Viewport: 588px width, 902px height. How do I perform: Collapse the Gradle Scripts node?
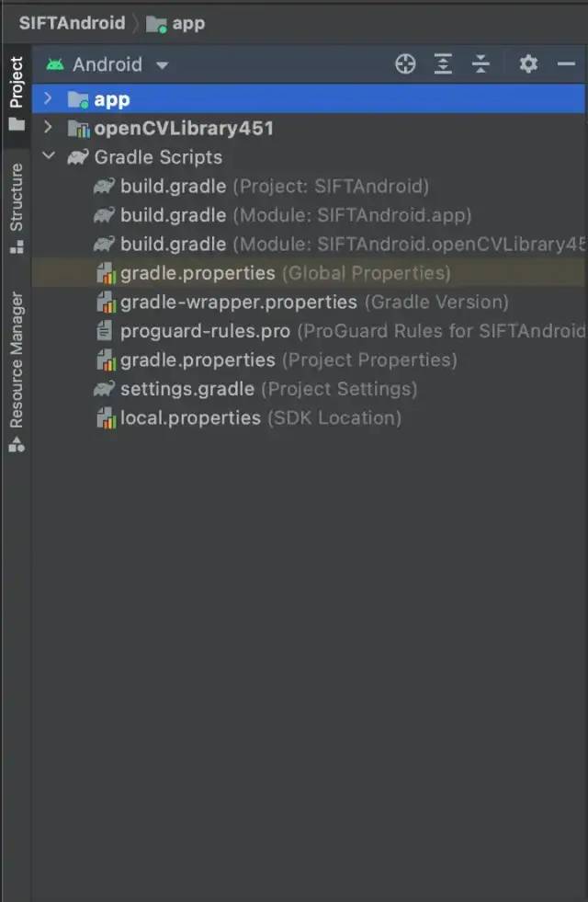(49, 157)
